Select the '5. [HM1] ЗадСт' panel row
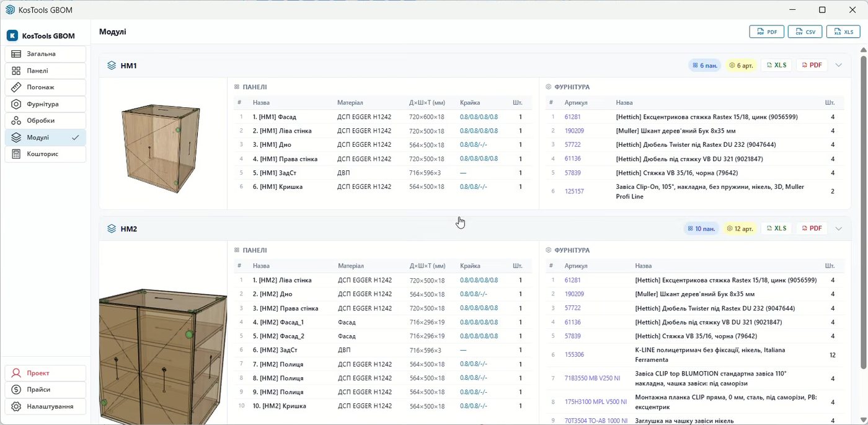This screenshot has height=425, width=868. [x=383, y=173]
